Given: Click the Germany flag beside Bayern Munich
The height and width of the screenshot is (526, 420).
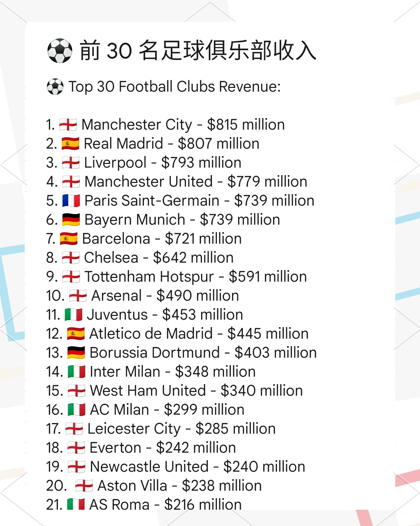Looking at the screenshot, I should (71, 220).
